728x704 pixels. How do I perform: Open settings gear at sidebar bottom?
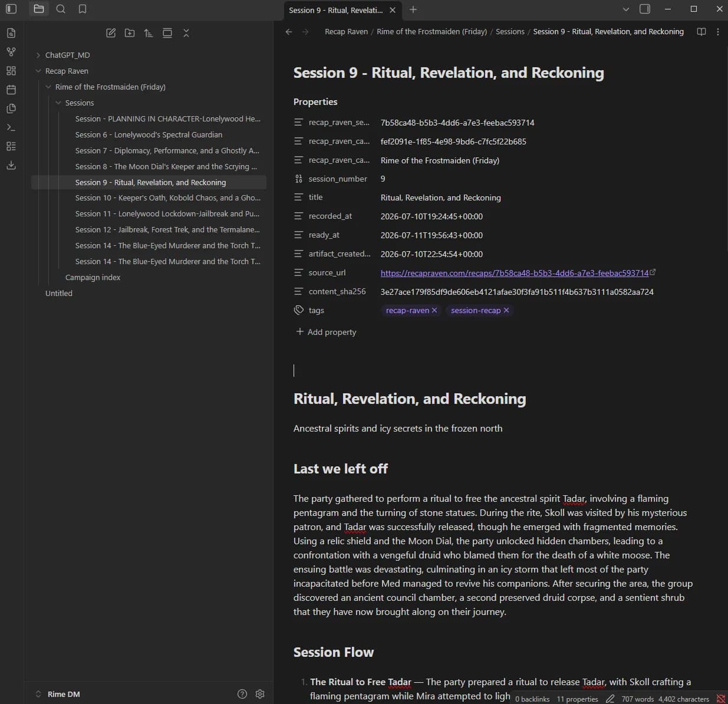click(x=260, y=694)
